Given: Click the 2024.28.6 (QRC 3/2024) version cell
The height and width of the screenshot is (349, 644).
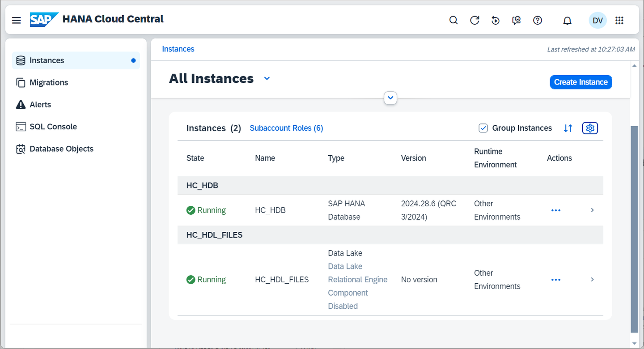Looking at the screenshot, I should tap(428, 210).
